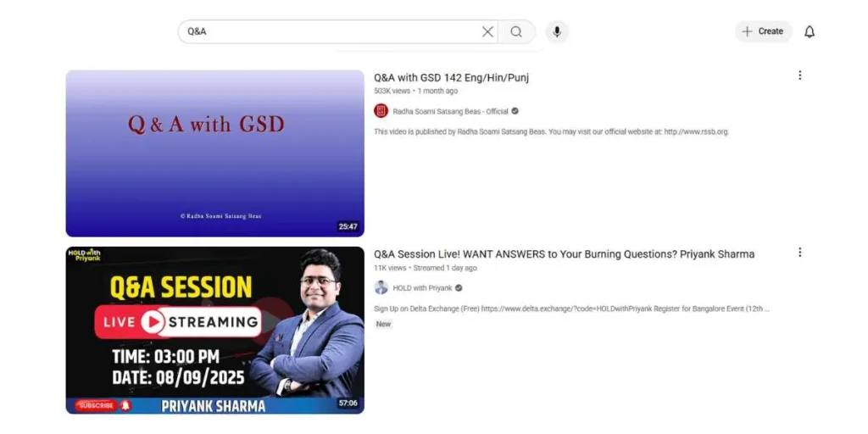
Task: Click verified badge beside Radha Soami channel
Action: click(x=515, y=111)
